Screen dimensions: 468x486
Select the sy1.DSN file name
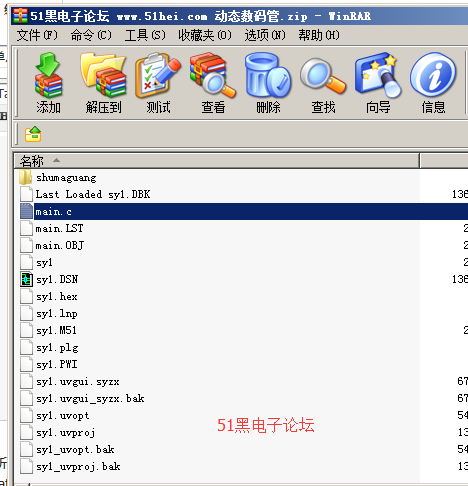(57, 279)
